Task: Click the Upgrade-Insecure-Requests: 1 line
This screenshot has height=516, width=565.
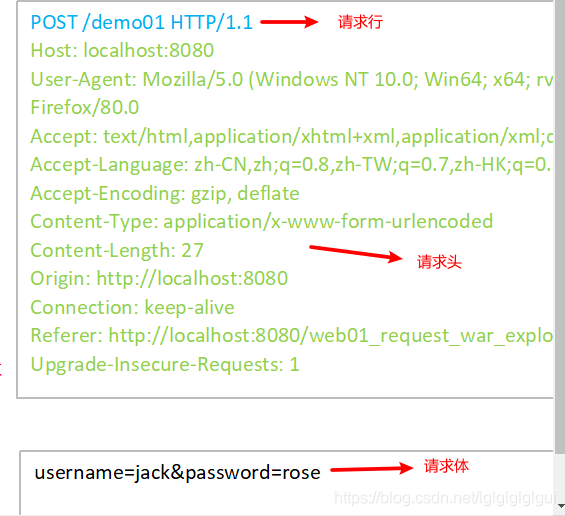Action: [165, 364]
